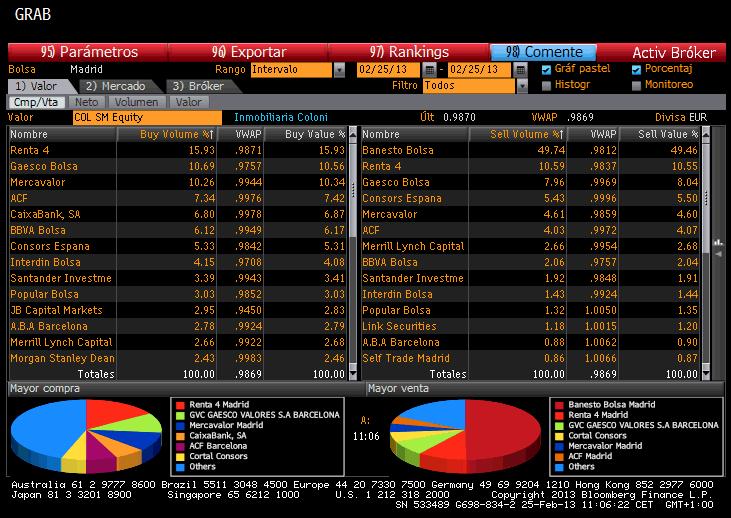Click VWAP header in sell table
This screenshot has height=518, width=731.
click(593, 134)
